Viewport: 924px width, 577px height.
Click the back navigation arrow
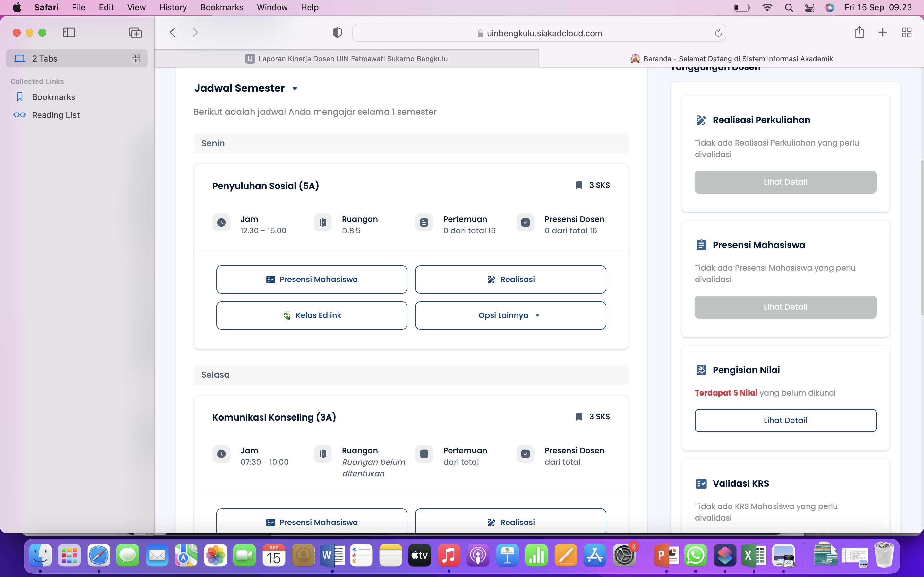click(x=173, y=32)
